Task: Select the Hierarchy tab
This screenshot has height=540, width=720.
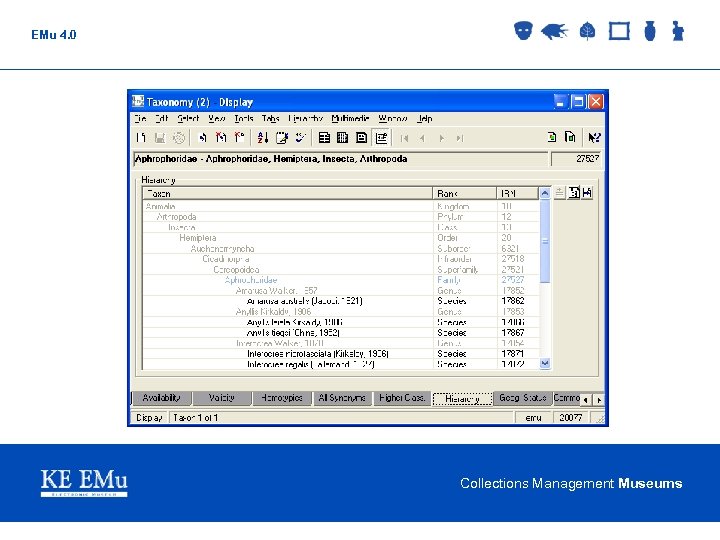Action: [462, 399]
